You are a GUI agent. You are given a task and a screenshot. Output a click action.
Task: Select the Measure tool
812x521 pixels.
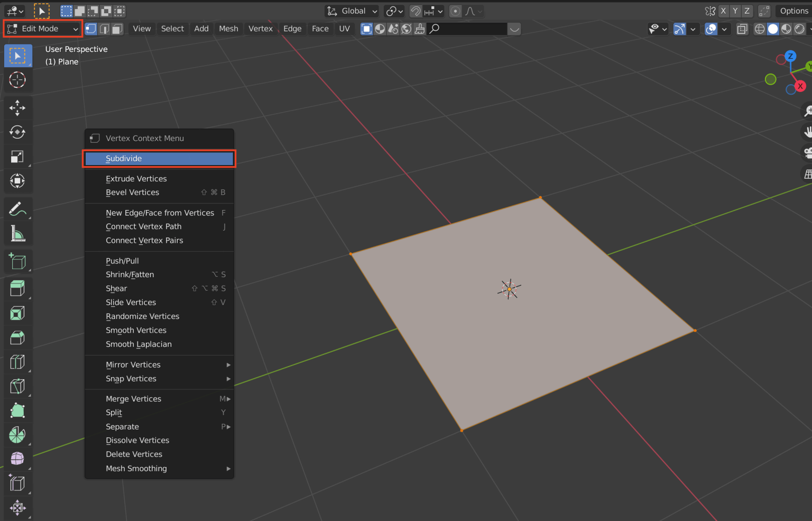(17, 233)
